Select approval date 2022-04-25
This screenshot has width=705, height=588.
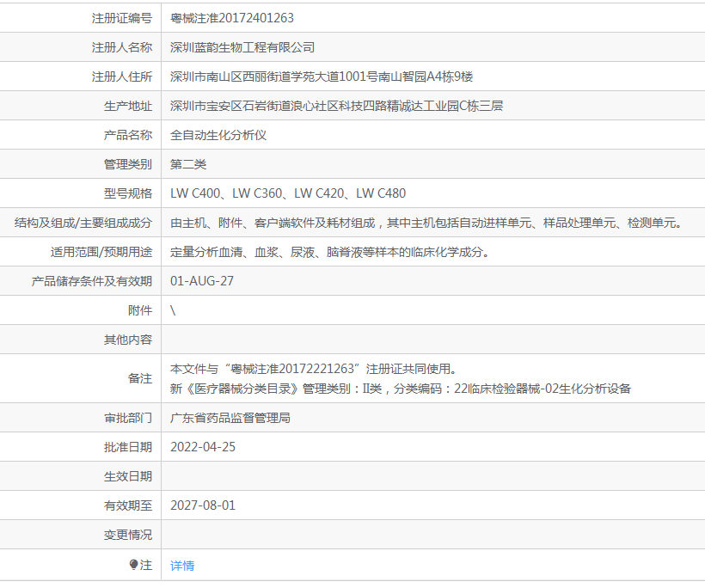[x=203, y=447]
